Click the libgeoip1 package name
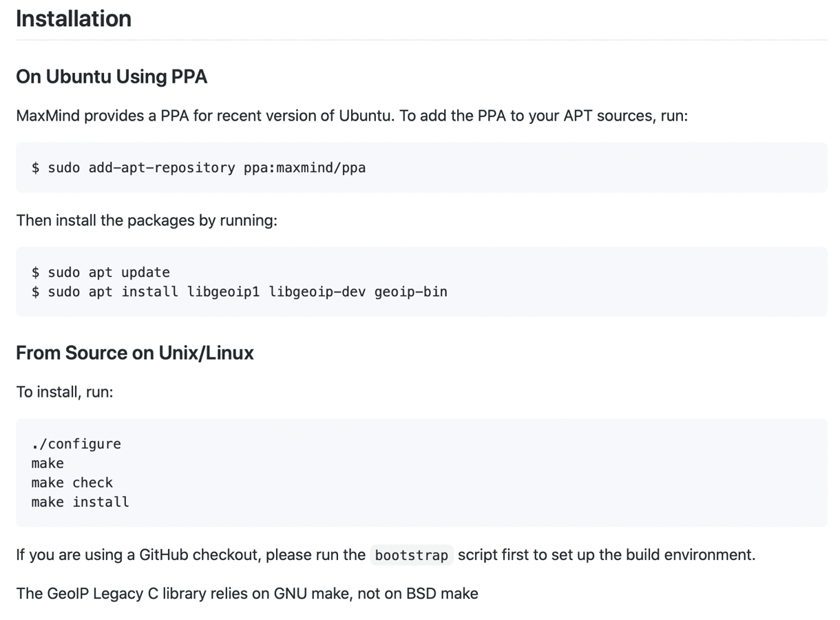 click(223, 292)
